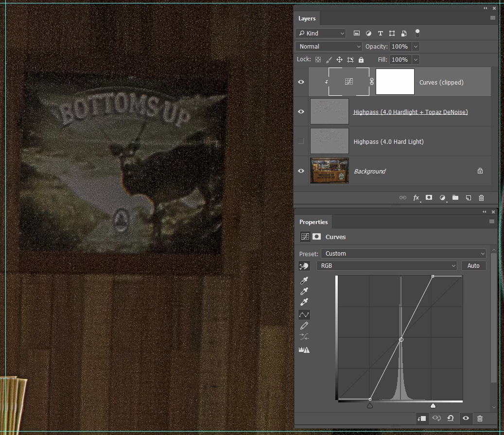This screenshot has width=504, height=435.
Task: Select Highpass (4.0 Hard Light) layer name
Action: (x=388, y=141)
